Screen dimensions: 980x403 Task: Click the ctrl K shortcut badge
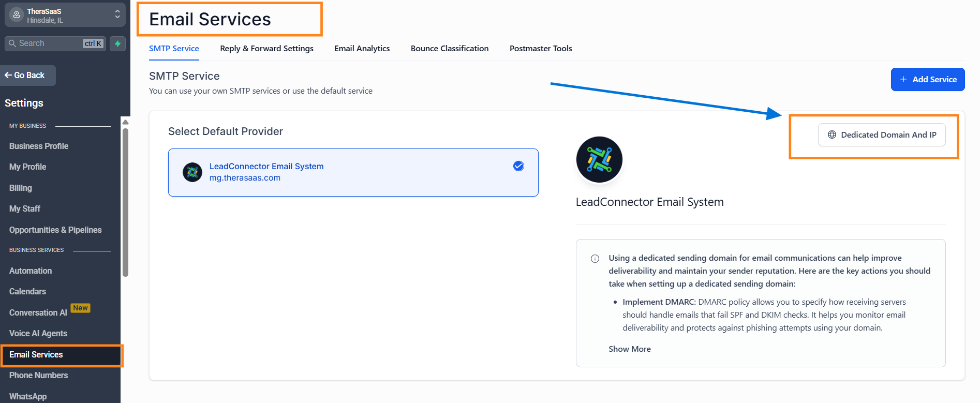tap(93, 43)
